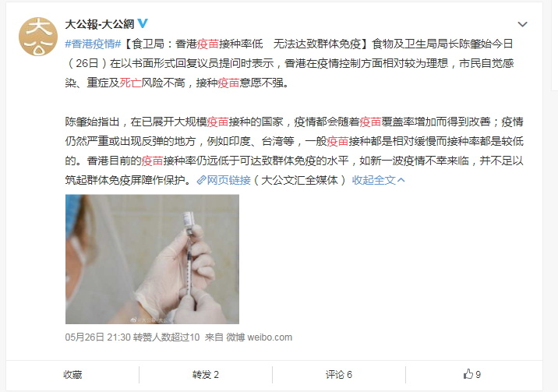The image size is (558, 392).
Task: Enlarge the vaccine syringe photo thumbnail
Action: pyautogui.click(x=152, y=259)
